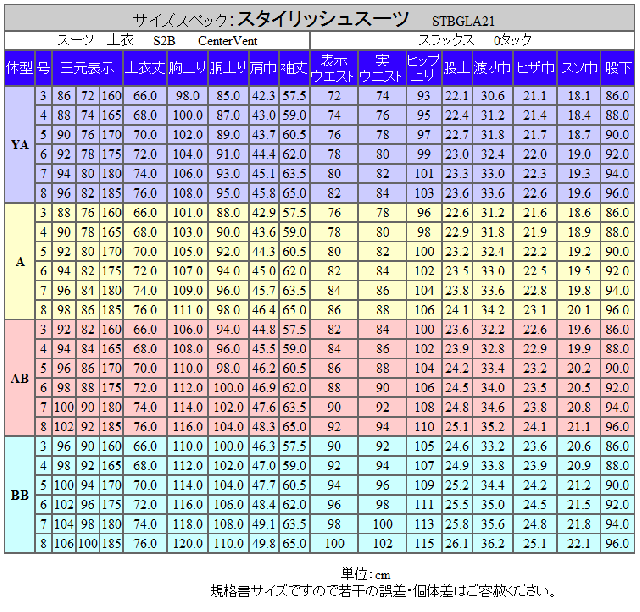Select the AB body type cell
The image size is (640, 612).
(x=19, y=378)
